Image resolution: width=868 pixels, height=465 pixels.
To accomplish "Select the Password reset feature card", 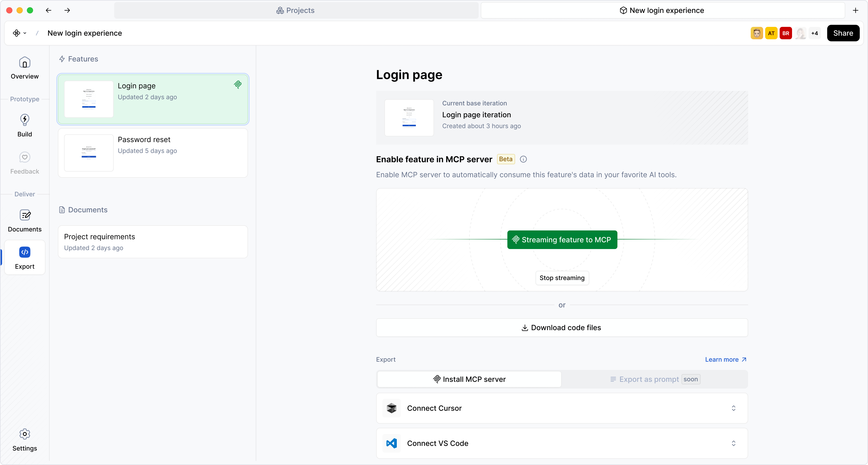I will 153,153.
